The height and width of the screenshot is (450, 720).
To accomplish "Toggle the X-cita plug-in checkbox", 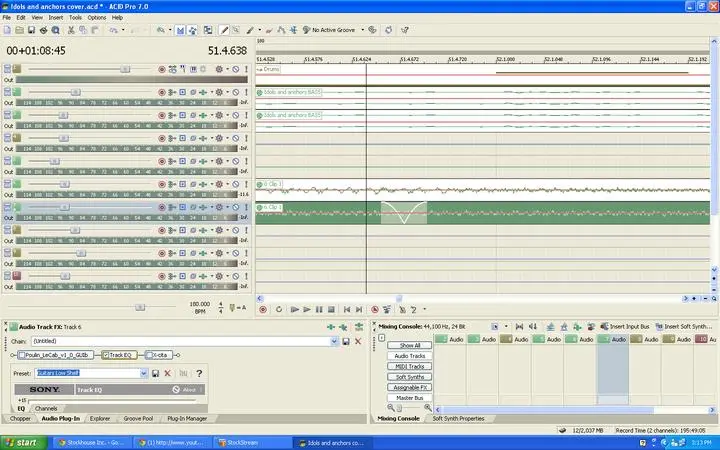I will [150, 355].
